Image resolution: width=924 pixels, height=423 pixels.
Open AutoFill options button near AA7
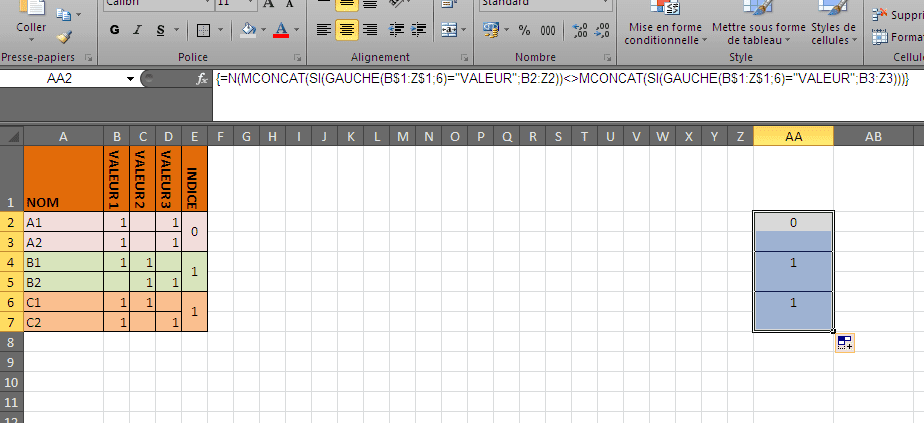(844, 343)
